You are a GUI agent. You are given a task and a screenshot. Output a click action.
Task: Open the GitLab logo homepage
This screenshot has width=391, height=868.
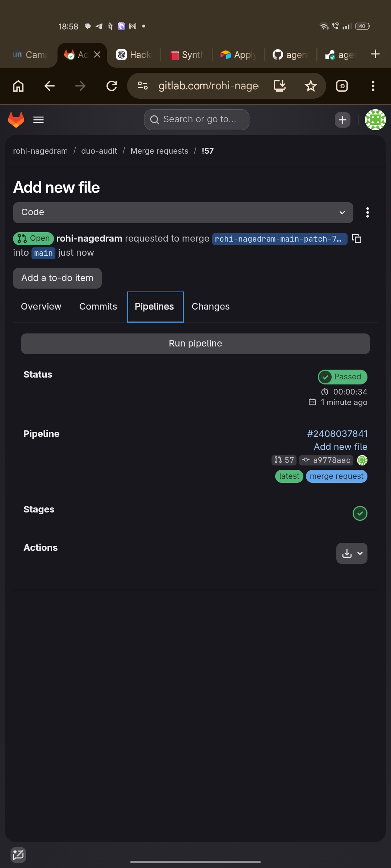(16, 120)
